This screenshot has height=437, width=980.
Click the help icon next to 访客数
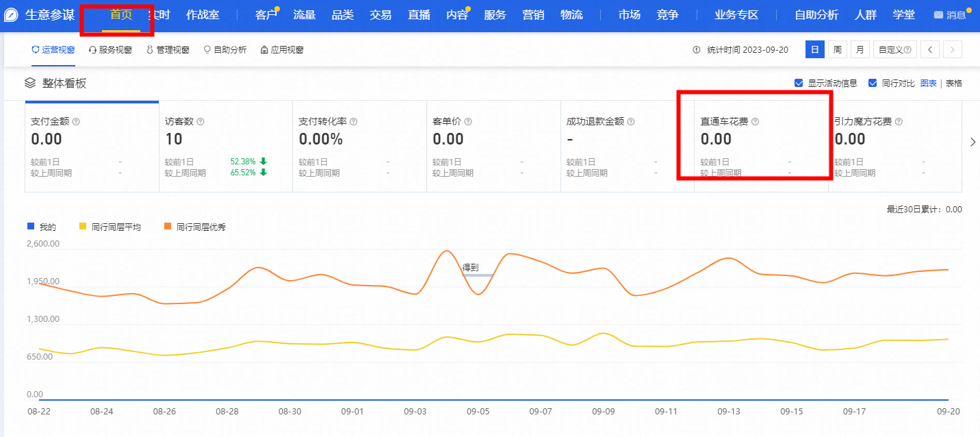(x=201, y=121)
